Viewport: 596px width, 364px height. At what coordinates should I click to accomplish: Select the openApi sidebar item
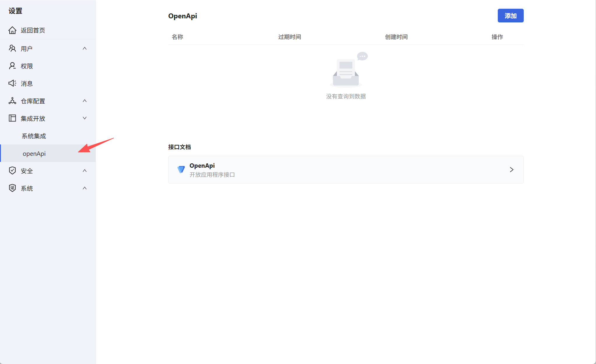point(34,153)
